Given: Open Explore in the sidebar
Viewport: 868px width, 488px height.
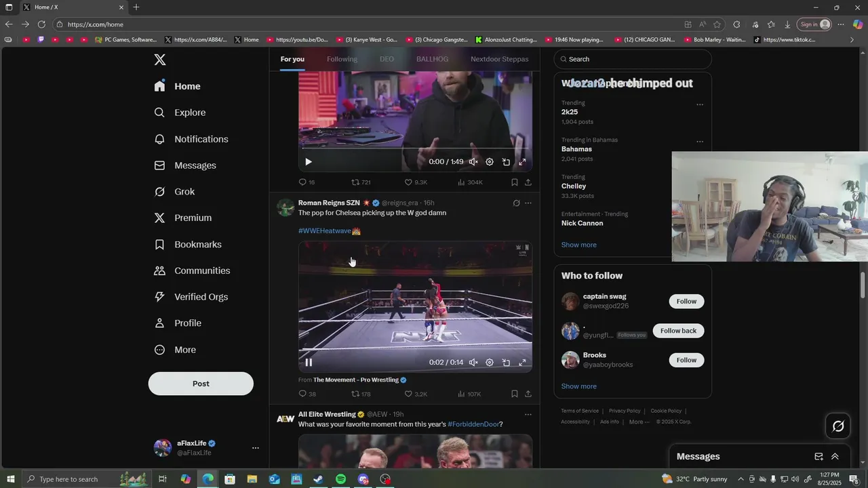Looking at the screenshot, I should (180, 113).
